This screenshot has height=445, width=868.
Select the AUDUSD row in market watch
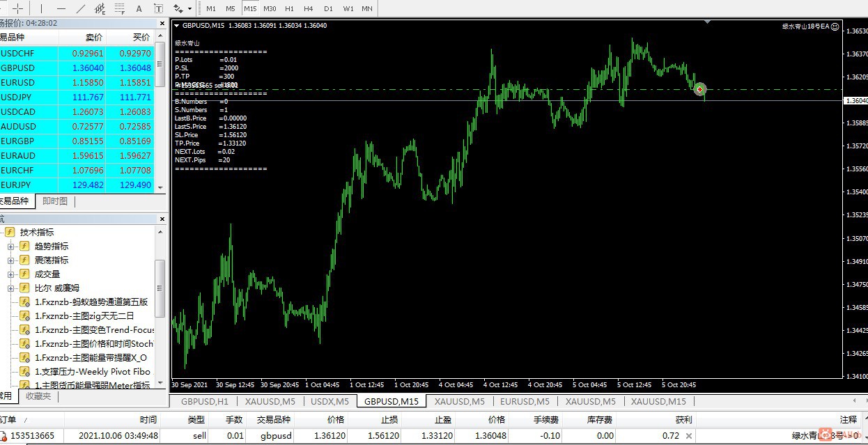(77, 127)
